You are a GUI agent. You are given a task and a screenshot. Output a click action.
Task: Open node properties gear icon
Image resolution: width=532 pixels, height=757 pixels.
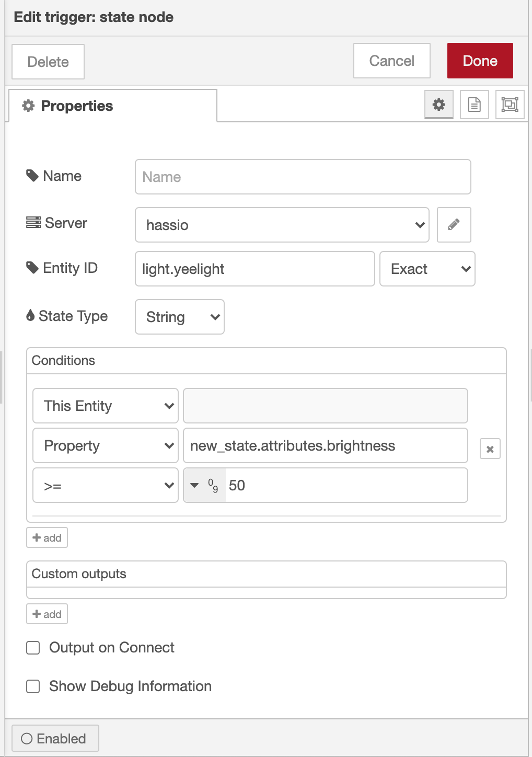(x=439, y=105)
